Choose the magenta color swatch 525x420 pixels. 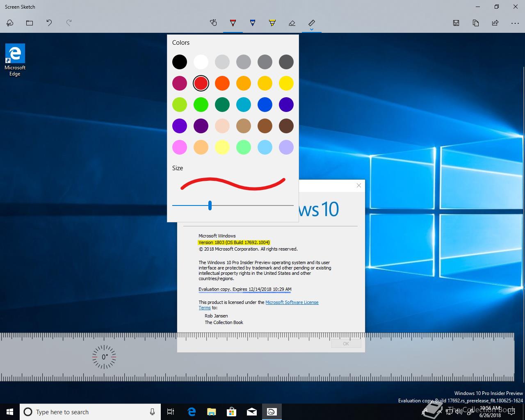(180, 83)
